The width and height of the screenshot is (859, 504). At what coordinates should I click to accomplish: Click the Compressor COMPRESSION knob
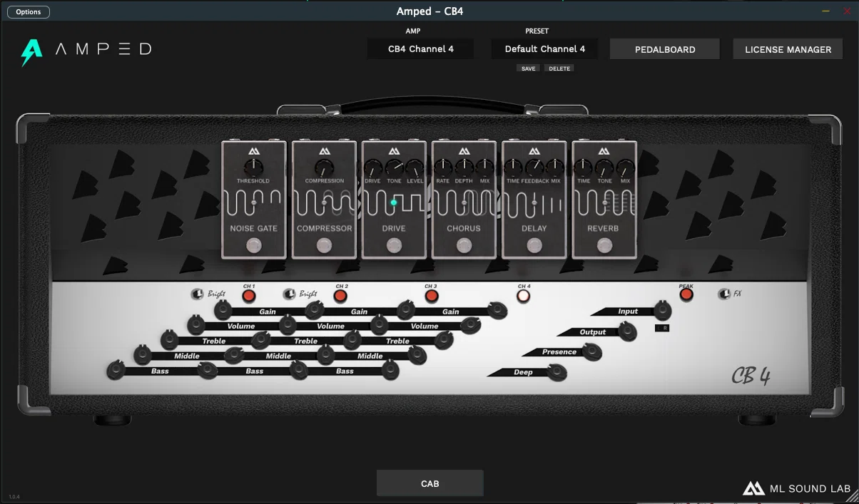coord(324,168)
